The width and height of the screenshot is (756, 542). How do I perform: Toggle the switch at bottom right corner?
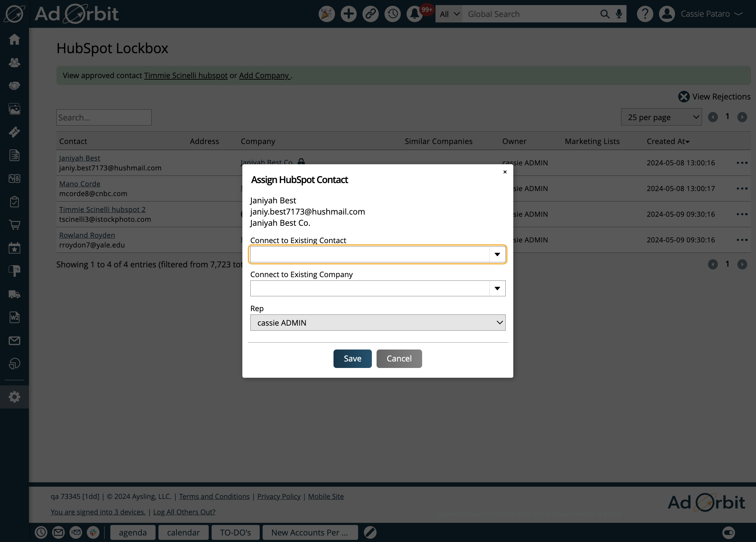(x=729, y=532)
